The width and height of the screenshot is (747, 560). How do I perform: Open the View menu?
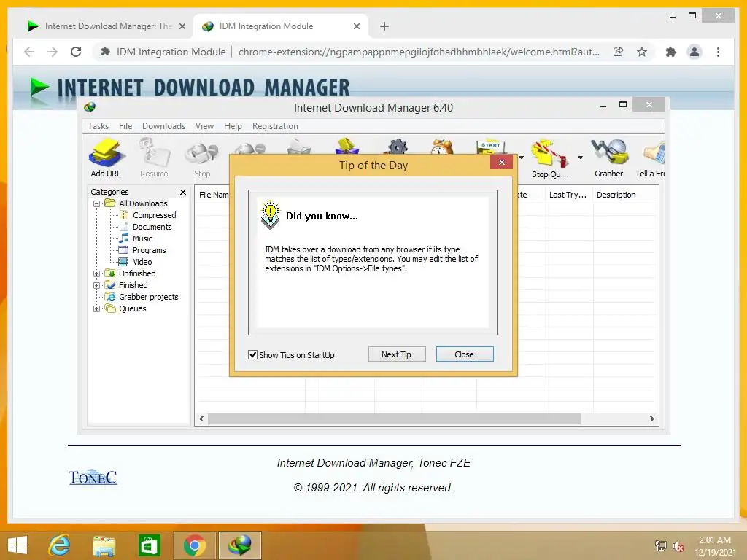click(204, 126)
